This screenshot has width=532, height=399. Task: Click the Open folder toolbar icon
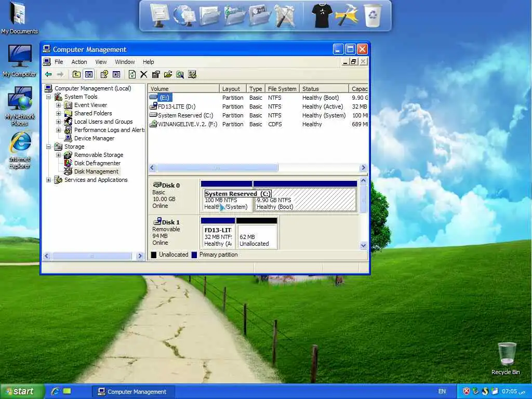(x=168, y=74)
